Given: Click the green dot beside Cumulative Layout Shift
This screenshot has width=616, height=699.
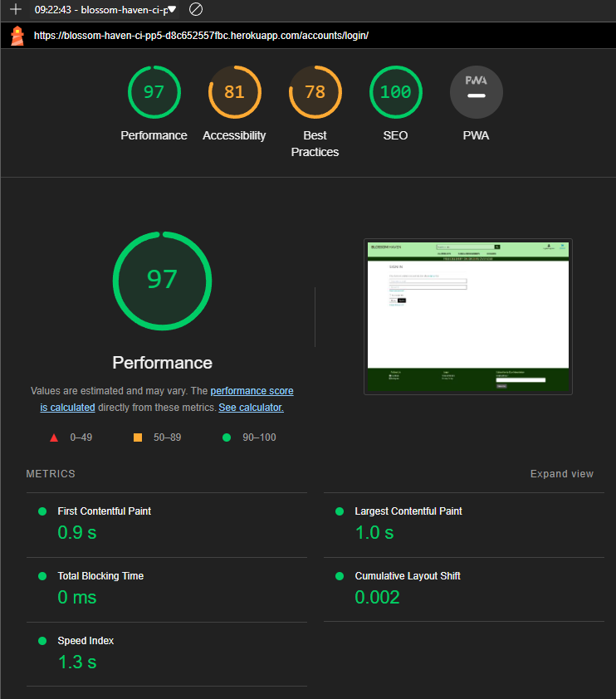Looking at the screenshot, I should click(340, 576).
